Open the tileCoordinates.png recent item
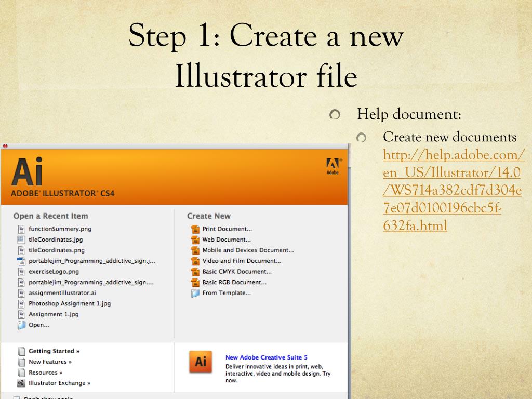This screenshot has height=399, width=532. (x=57, y=250)
